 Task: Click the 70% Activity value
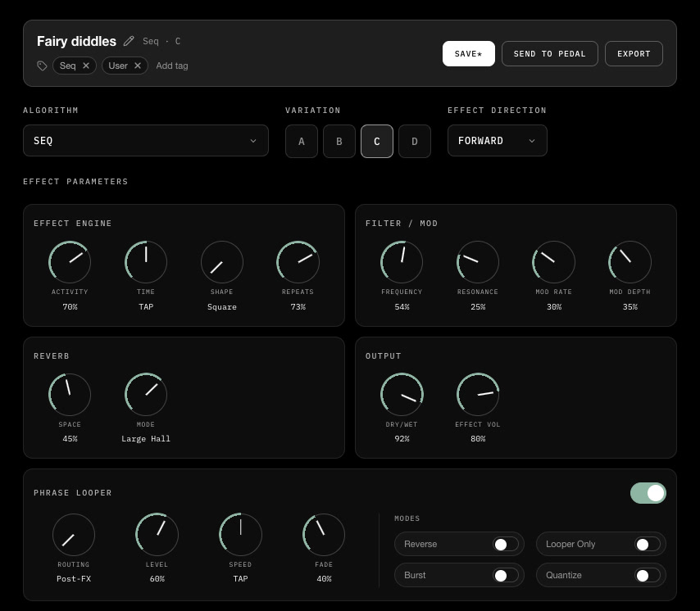point(70,307)
